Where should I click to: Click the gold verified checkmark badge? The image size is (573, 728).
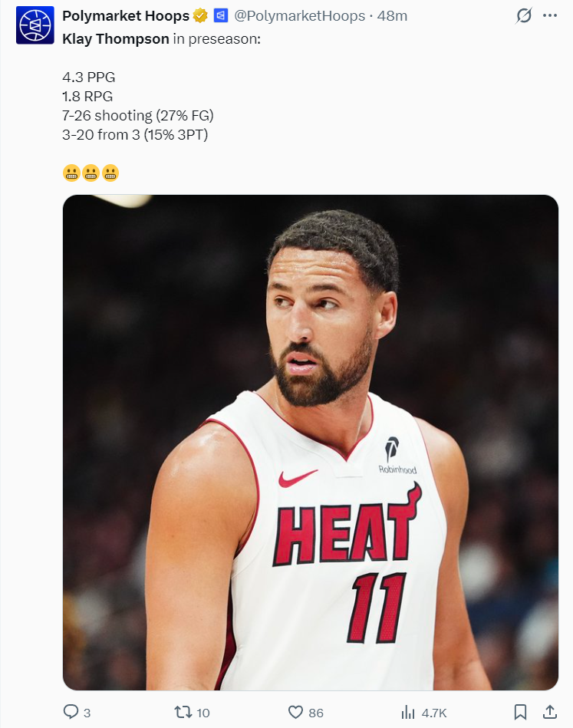point(200,16)
